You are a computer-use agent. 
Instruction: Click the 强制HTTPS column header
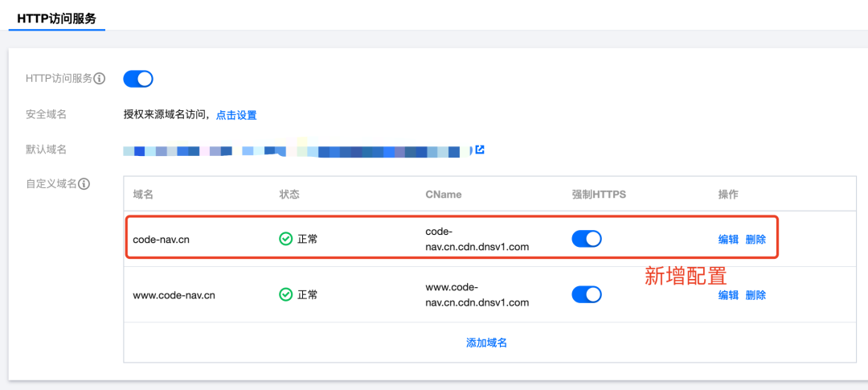coord(599,195)
